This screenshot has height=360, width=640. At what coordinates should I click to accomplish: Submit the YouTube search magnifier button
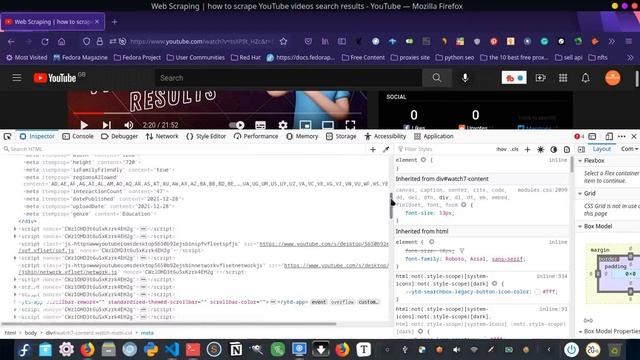click(x=437, y=78)
